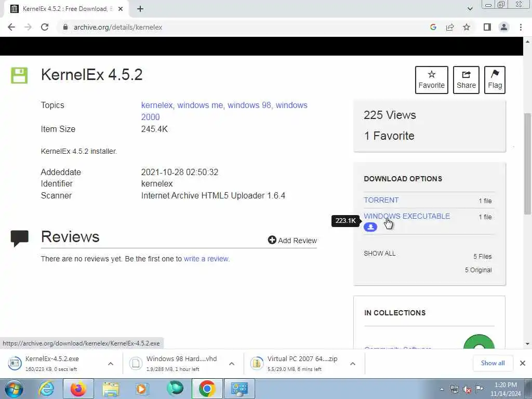This screenshot has width=532, height=399.
Task: Click the taskbar clock 1:20 PM
Action: click(506, 389)
